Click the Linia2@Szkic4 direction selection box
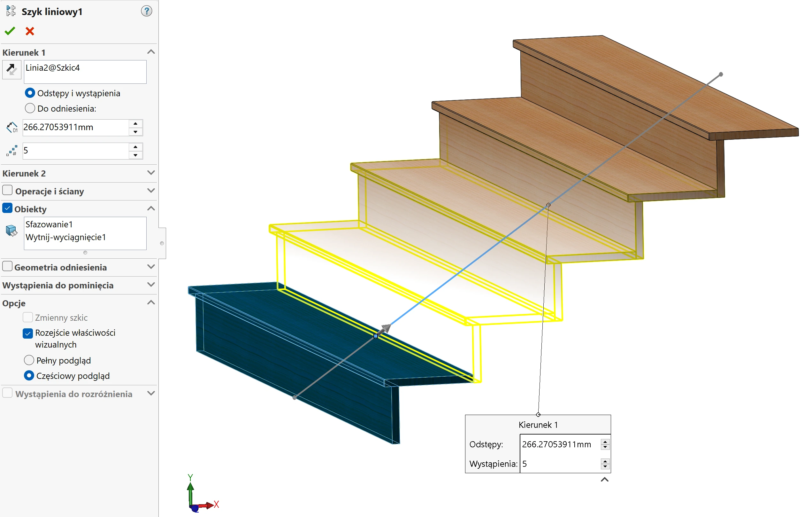 (x=85, y=72)
